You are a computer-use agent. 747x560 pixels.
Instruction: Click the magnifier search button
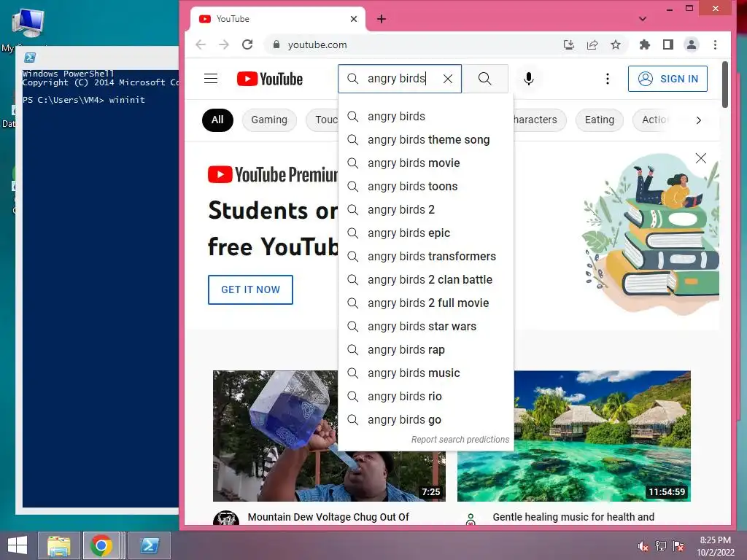[485, 79]
